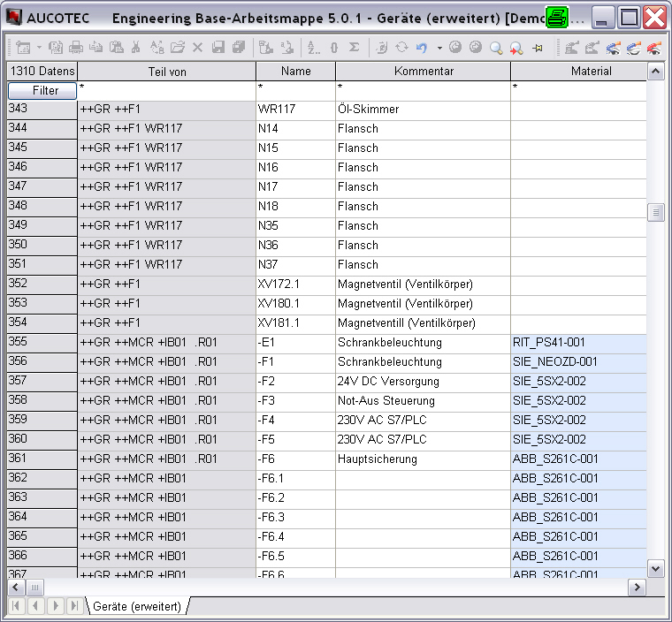Click the save floppy disk icon

coord(218,48)
